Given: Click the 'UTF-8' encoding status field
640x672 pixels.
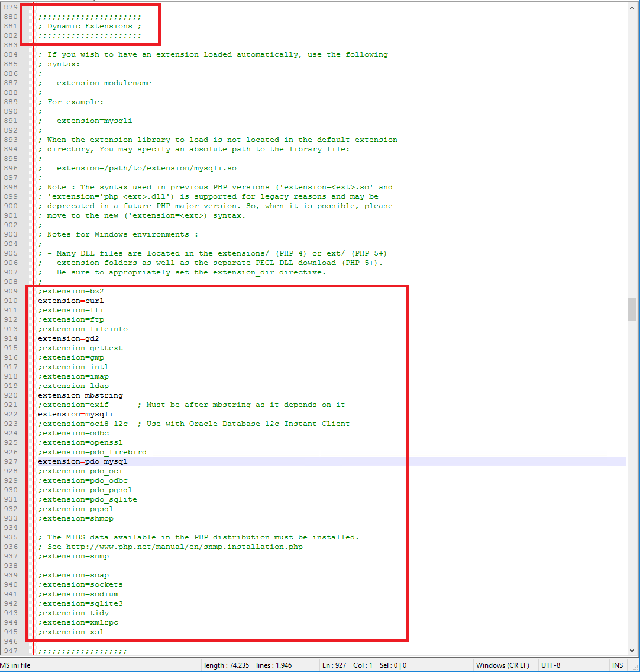Looking at the screenshot, I should pos(551,665).
